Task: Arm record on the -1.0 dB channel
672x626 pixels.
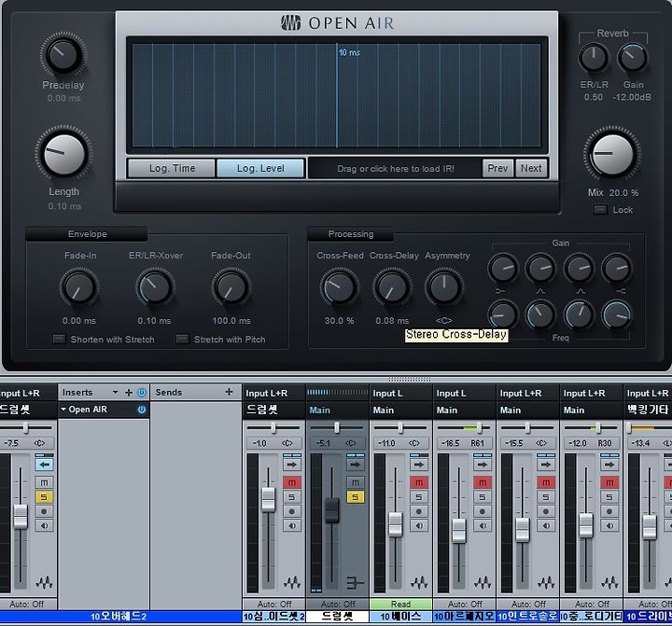Action: coord(292,511)
